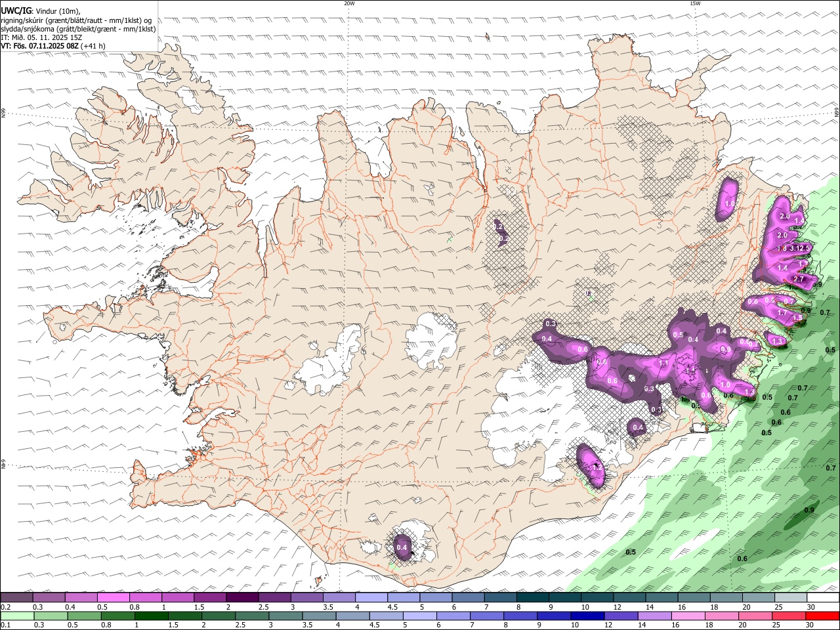Screen dimensions: 840x630
Task: Click the bright red 30 swatch, lower legend
Action: pyautogui.click(x=823, y=616)
